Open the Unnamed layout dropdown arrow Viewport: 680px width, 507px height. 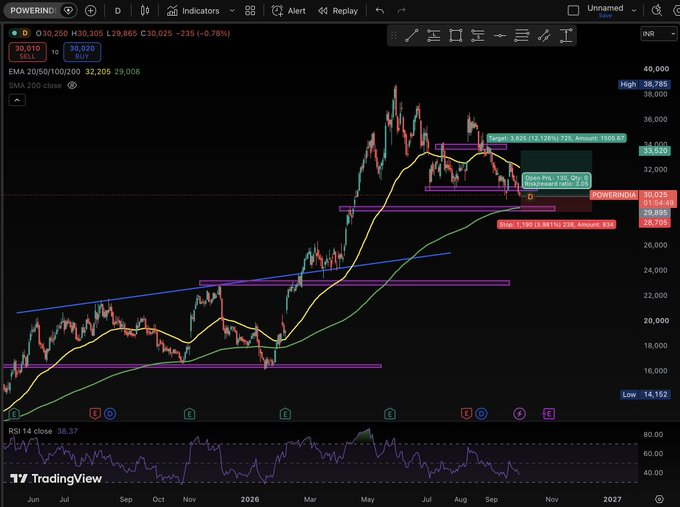click(x=634, y=10)
